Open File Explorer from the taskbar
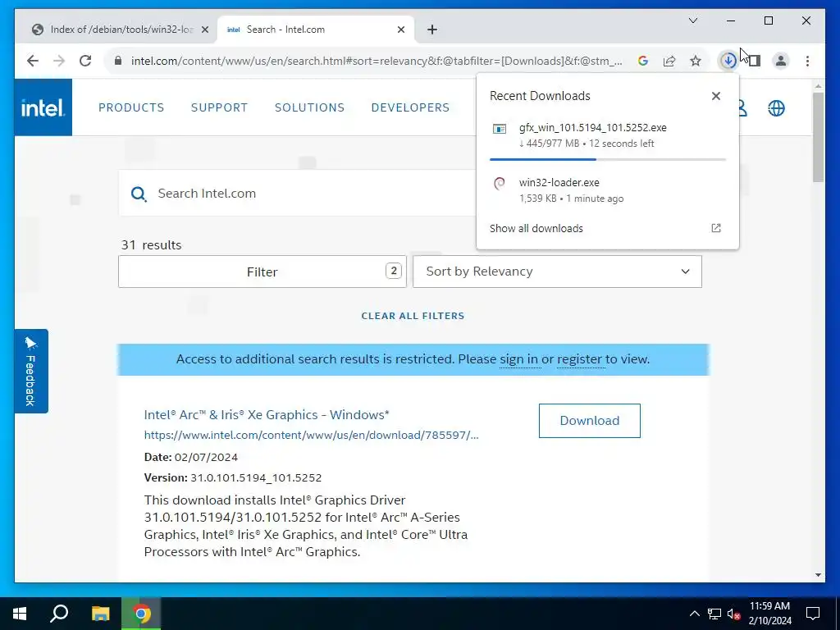 tap(100, 614)
